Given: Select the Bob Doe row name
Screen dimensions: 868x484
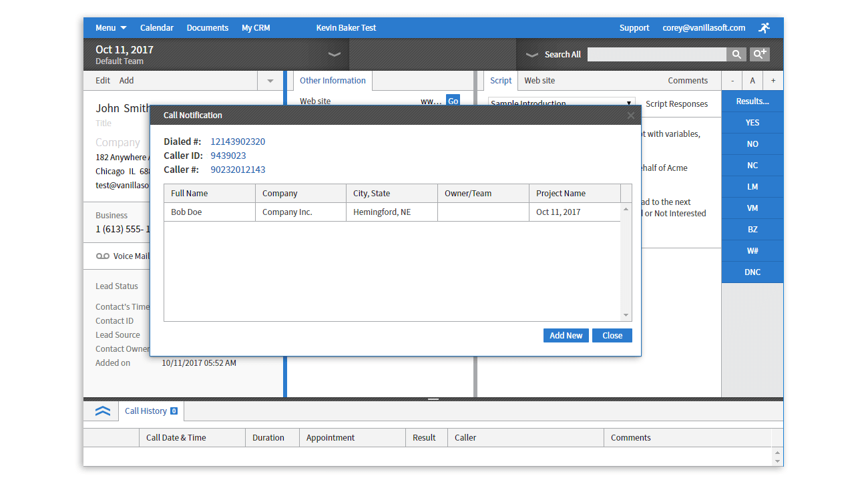Looking at the screenshot, I should pos(186,212).
